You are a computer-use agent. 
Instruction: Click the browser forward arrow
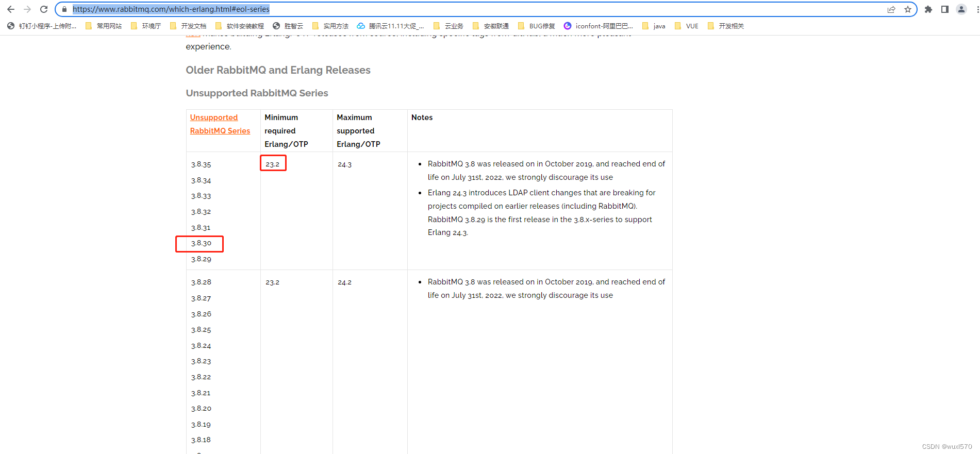(27, 9)
